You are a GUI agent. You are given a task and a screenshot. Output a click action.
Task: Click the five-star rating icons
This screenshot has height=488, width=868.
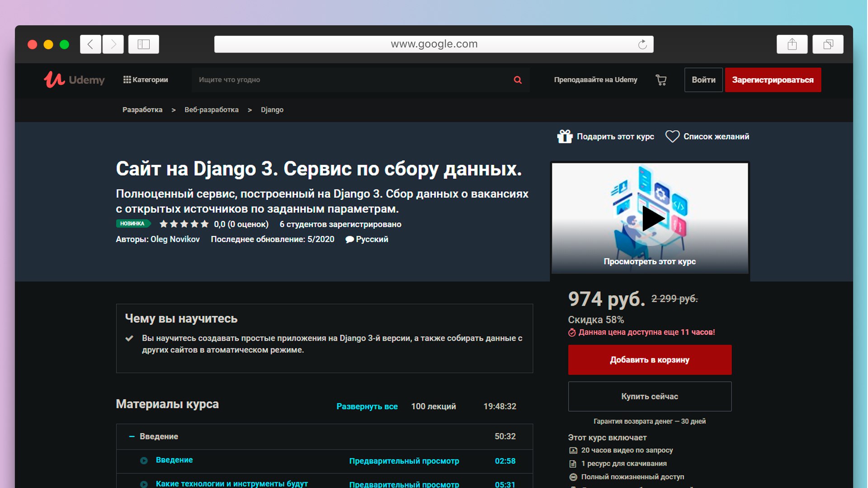(184, 224)
